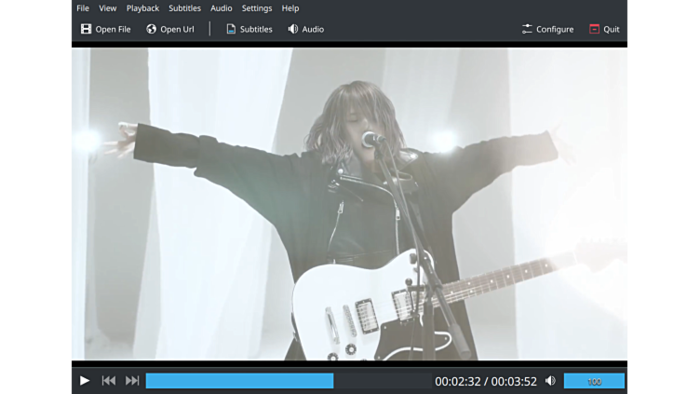Click the Open File film icon
This screenshot has width=700, height=394.
tap(86, 29)
